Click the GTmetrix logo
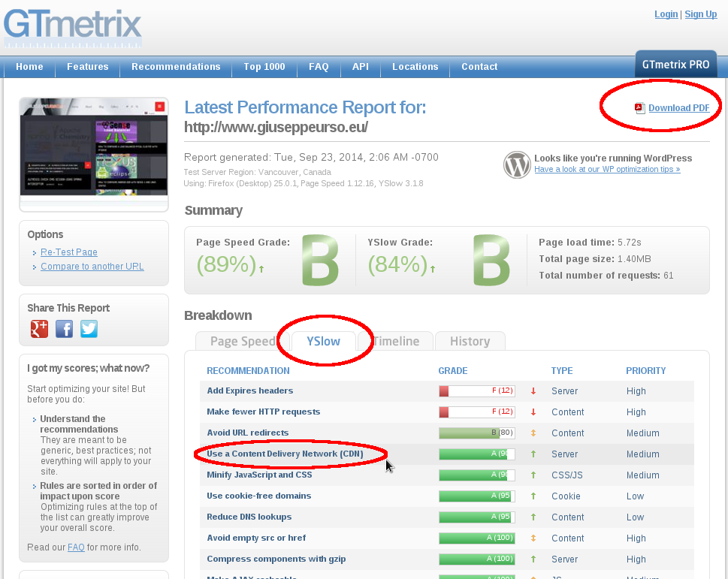The image size is (728, 579). 72,27
